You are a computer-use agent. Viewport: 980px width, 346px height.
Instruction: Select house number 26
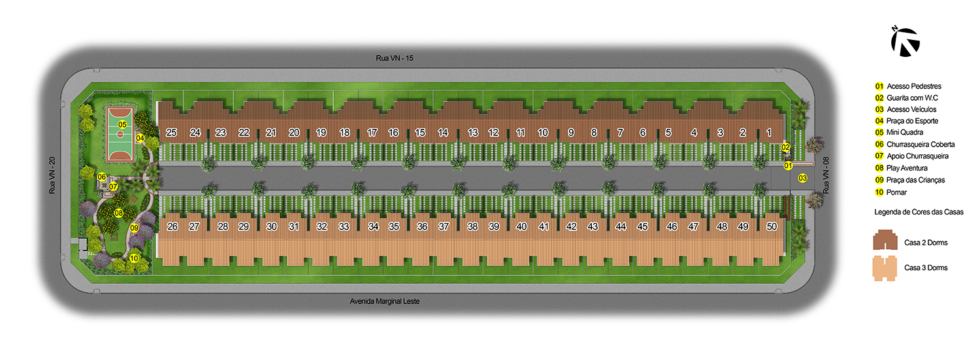172,227
